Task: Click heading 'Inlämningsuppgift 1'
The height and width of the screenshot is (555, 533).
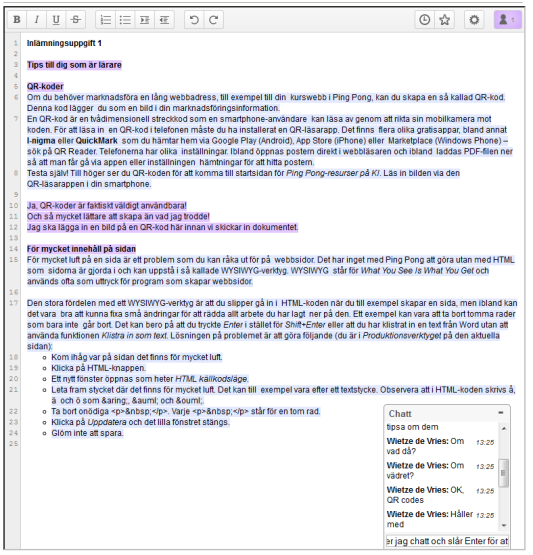Action: 64,43
